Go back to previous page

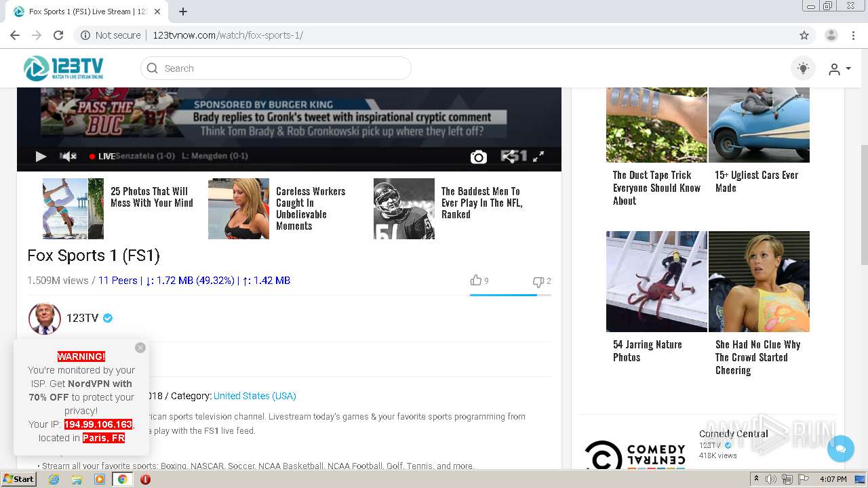[15, 35]
